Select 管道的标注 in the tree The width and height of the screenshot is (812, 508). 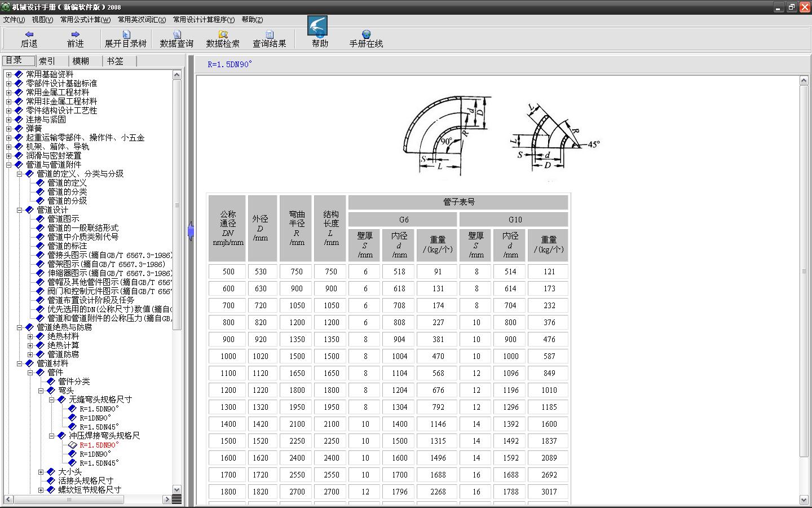pos(67,246)
